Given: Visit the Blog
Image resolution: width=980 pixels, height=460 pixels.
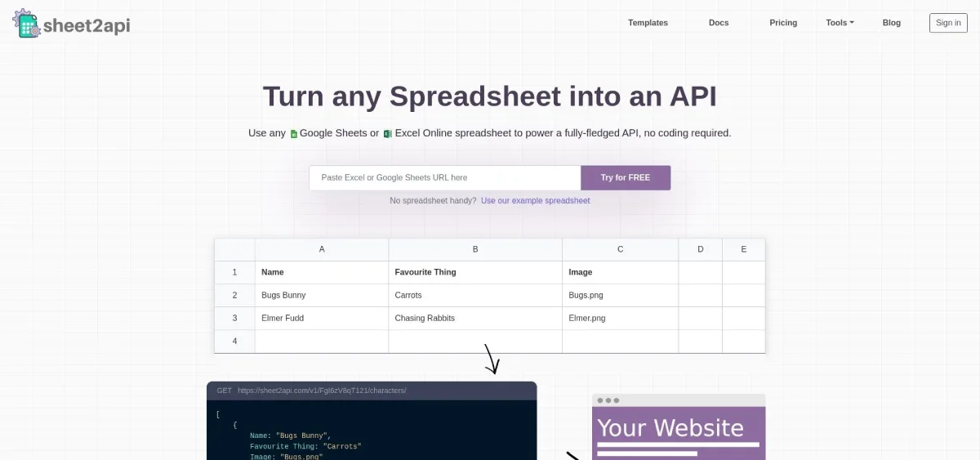Looking at the screenshot, I should 892,23.
